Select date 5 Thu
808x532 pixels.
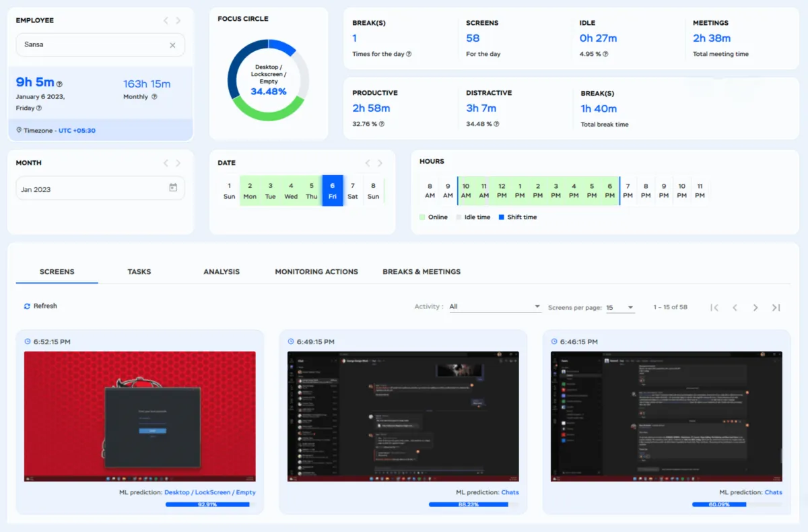[311, 191]
